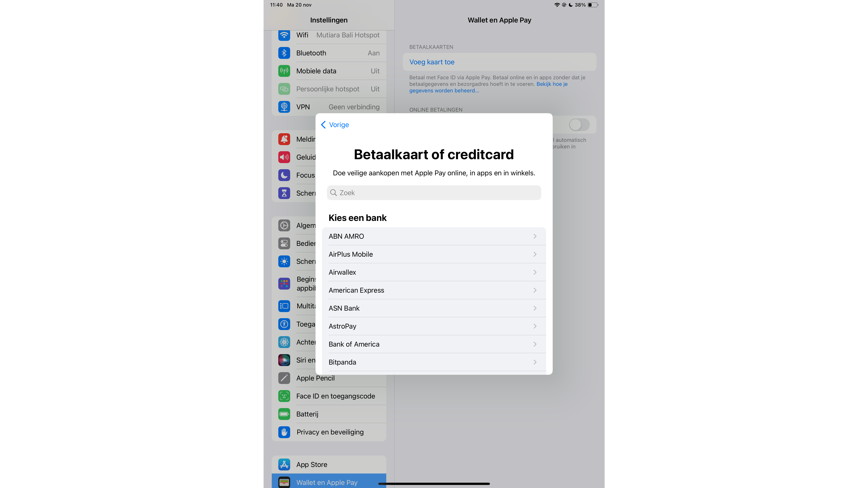Image resolution: width=868 pixels, height=488 pixels.
Task: Select the Batterij battery icon
Action: coord(284,414)
